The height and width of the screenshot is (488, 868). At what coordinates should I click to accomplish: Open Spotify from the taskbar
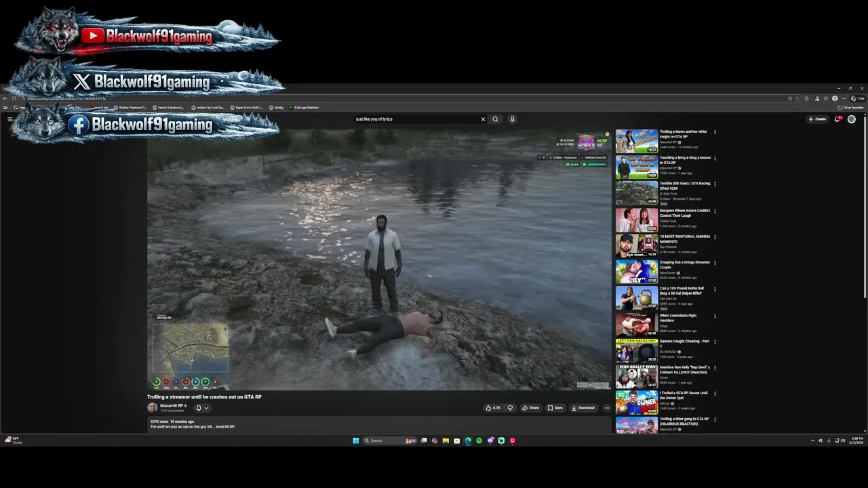tap(479, 441)
